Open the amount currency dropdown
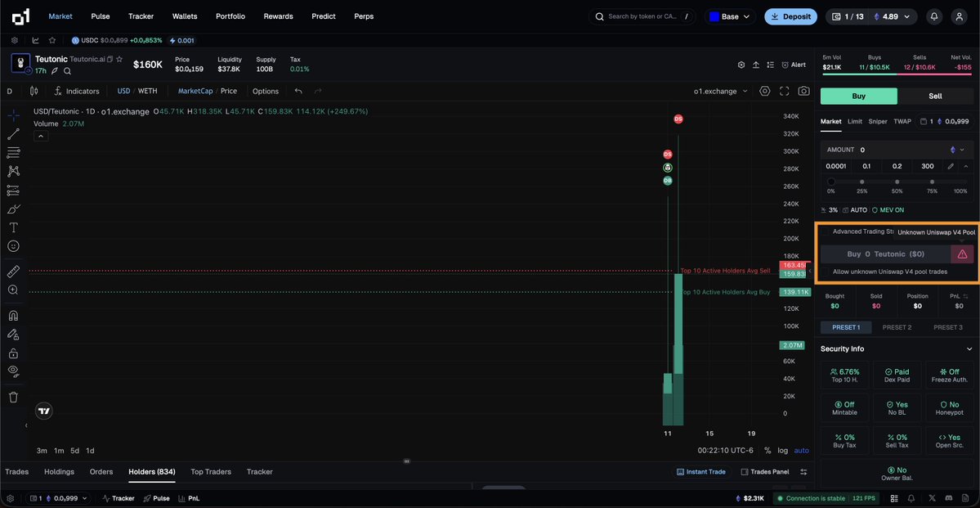 click(x=957, y=151)
